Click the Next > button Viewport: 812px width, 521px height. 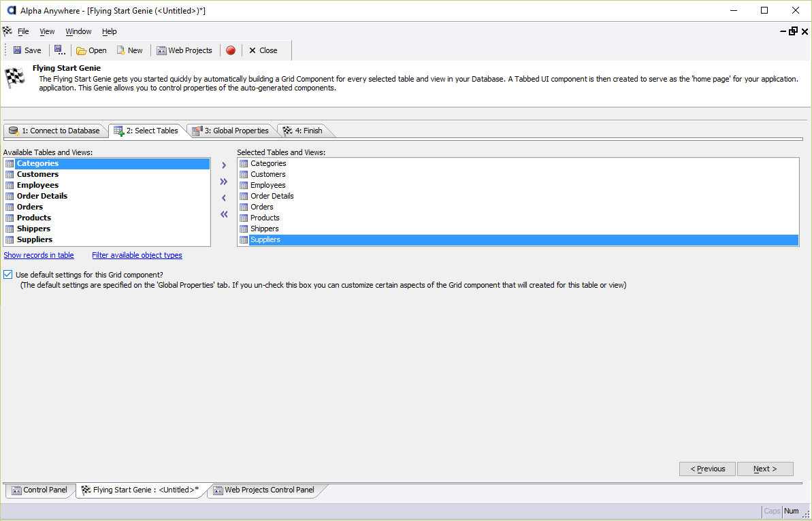(765, 469)
